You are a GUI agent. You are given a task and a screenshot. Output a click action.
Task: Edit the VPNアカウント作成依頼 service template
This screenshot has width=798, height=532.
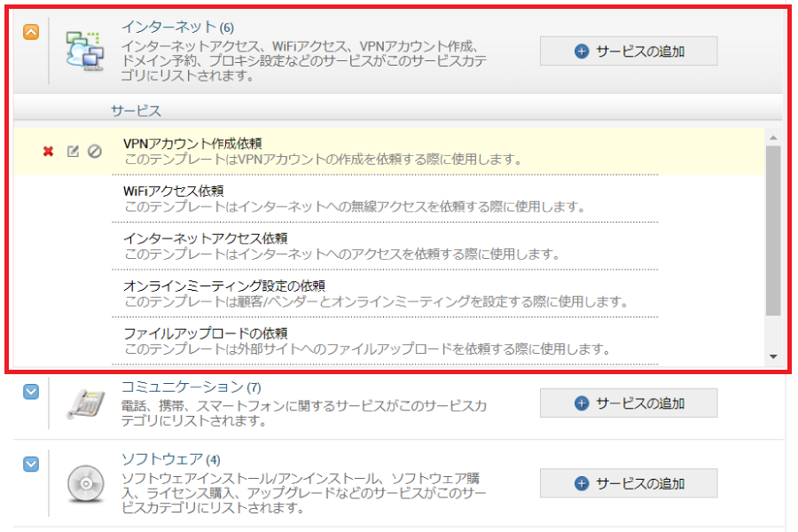coord(73,152)
